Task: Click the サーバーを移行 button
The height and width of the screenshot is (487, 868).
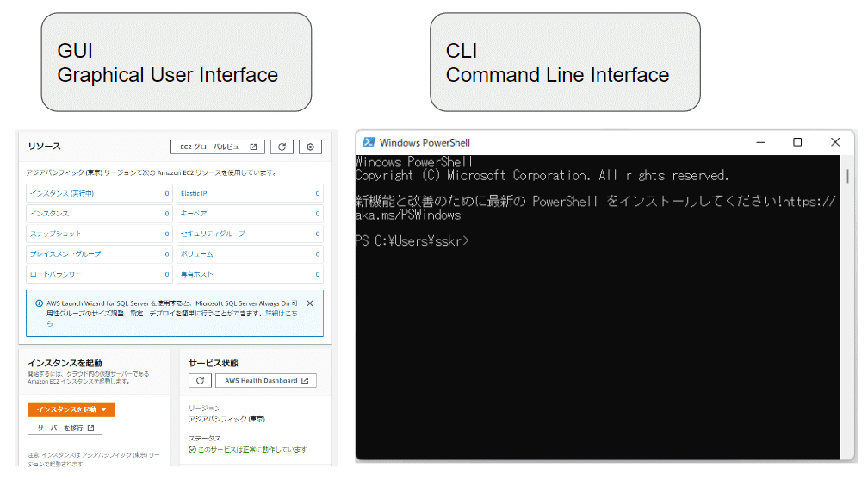Action: coord(65,428)
